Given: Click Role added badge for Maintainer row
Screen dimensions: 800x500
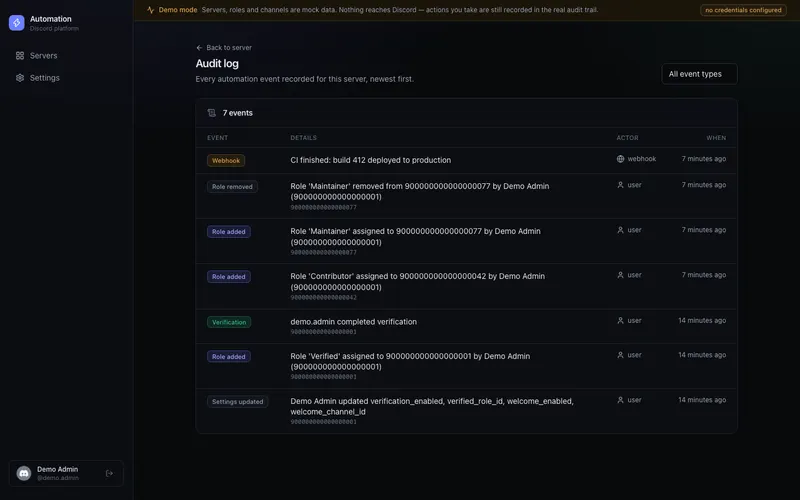Looking at the screenshot, I should pyautogui.click(x=229, y=232).
